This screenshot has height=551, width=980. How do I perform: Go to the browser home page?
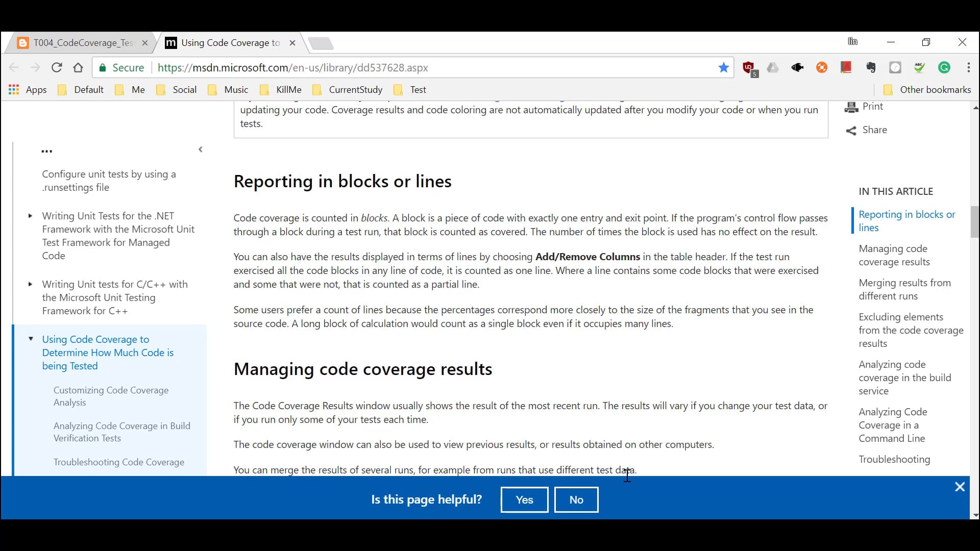coord(78,67)
